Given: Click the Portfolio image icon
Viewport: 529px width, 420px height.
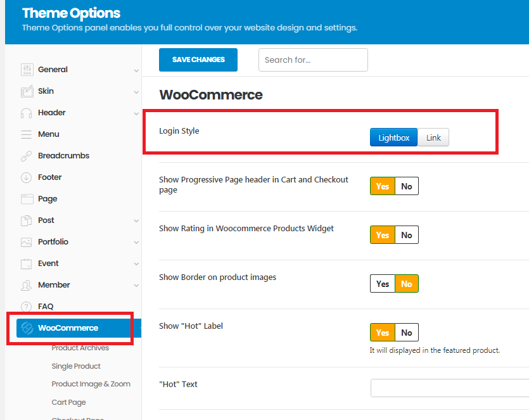Looking at the screenshot, I should coord(27,242).
